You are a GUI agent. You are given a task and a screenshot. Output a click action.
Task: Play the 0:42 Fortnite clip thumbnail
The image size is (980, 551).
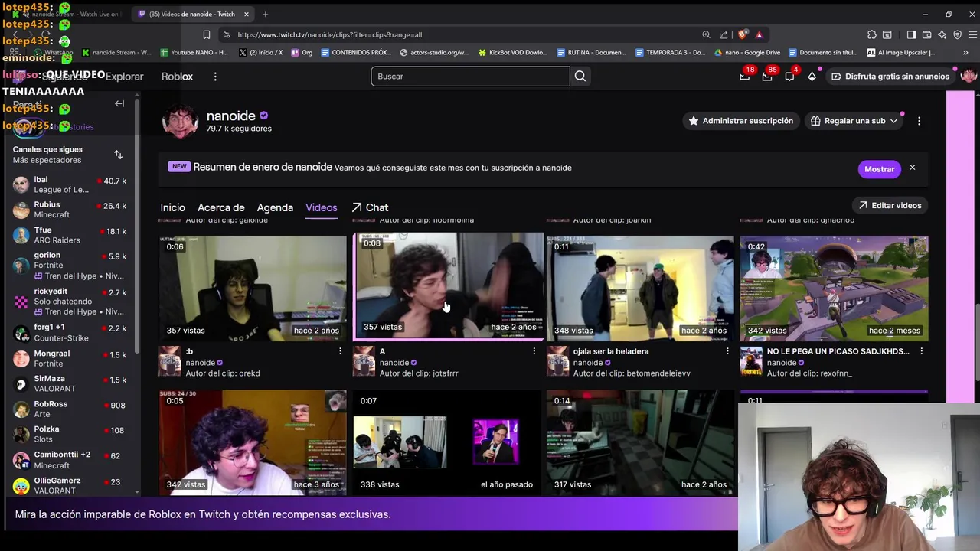click(834, 289)
